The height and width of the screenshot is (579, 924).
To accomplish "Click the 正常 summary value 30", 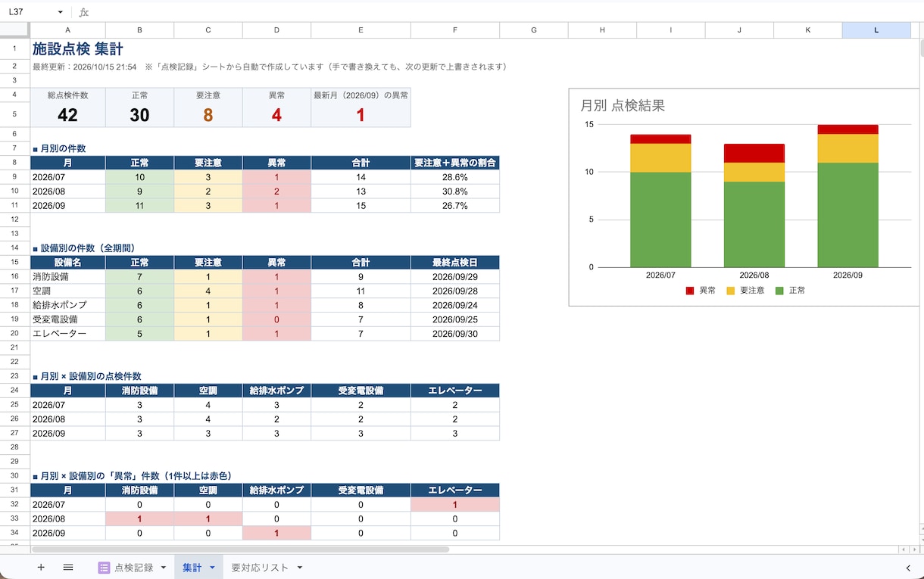I will tap(139, 115).
